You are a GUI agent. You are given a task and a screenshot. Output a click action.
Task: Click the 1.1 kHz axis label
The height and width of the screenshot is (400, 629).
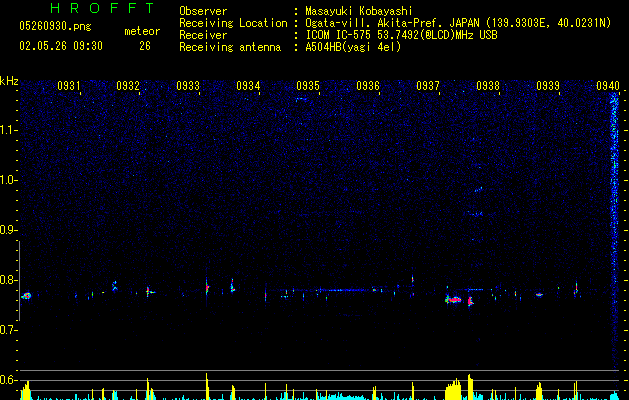coord(9,130)
